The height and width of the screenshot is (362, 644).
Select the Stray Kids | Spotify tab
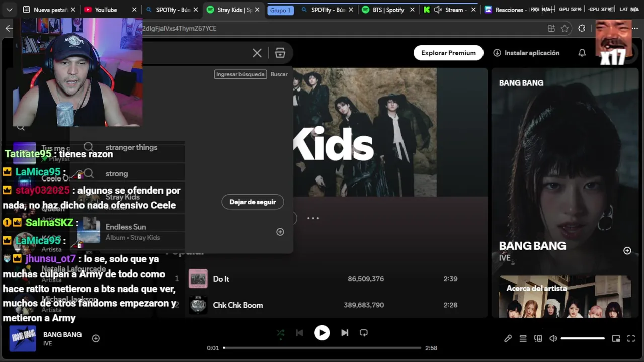point(234,10)
